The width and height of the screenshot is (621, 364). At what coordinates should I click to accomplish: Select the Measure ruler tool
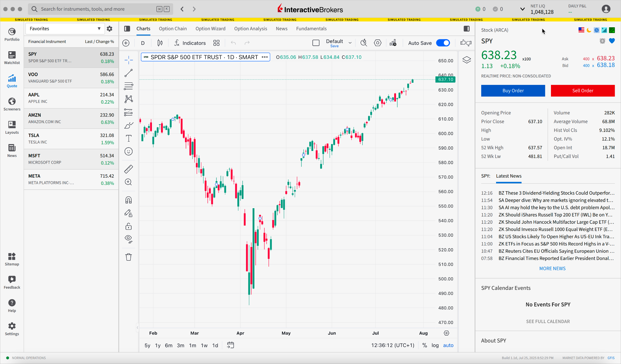pyautogui.click(x=129, y=169)
